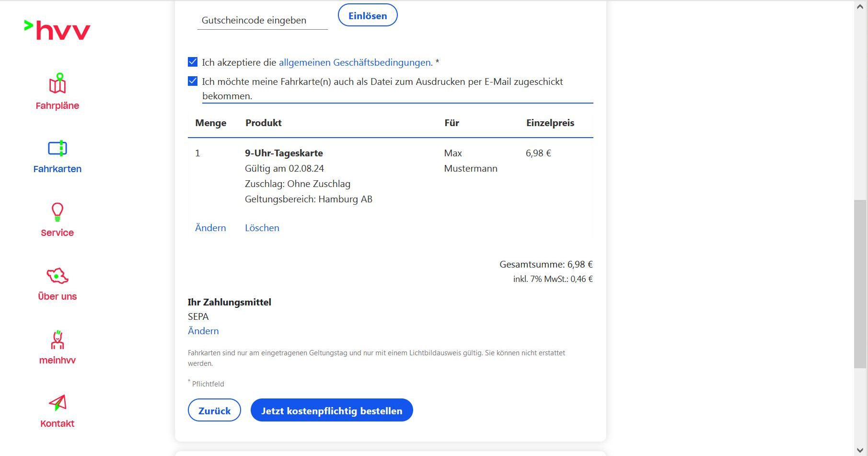Click the scroll up arrow
Viewport: 868px width, 456px height.
[860, 7]
